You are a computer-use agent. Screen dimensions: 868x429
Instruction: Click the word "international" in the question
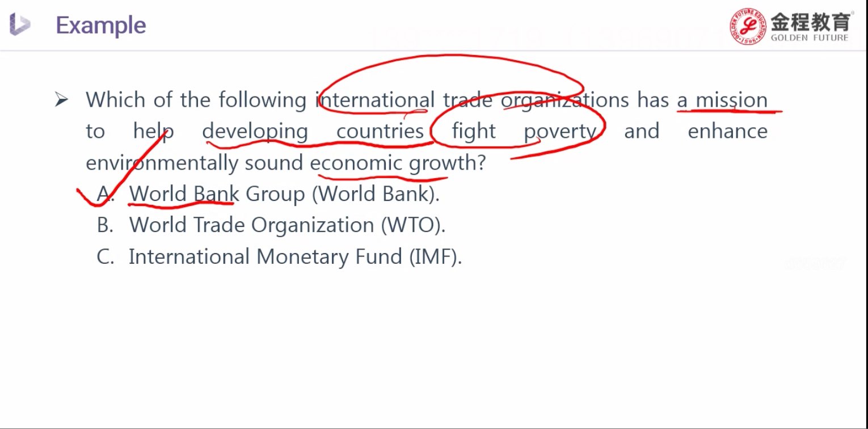pos(376,100)
